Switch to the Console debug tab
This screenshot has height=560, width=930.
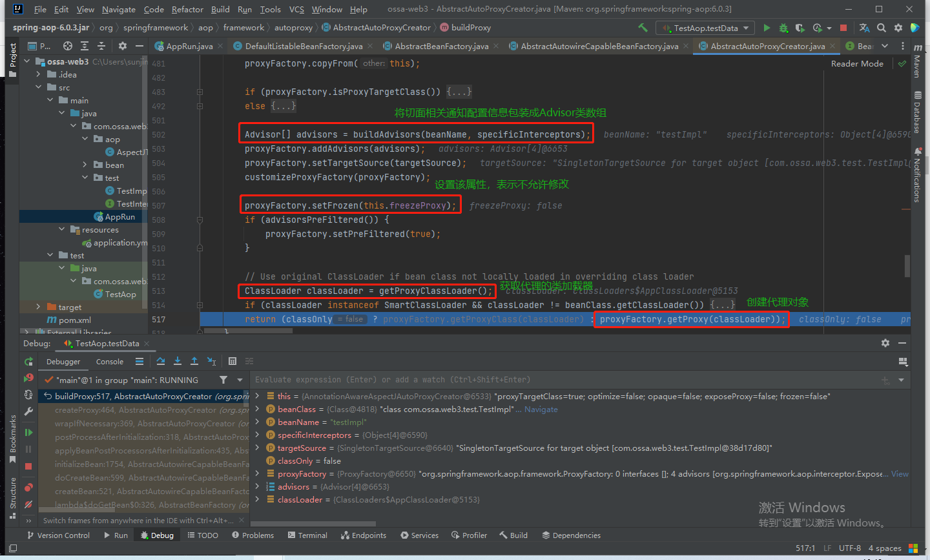(109, 362)
